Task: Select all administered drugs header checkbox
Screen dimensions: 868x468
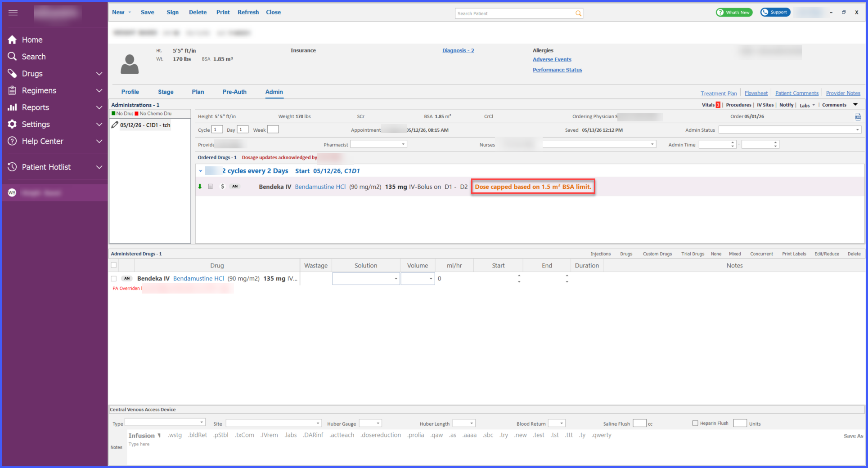Action: point(114,265)
